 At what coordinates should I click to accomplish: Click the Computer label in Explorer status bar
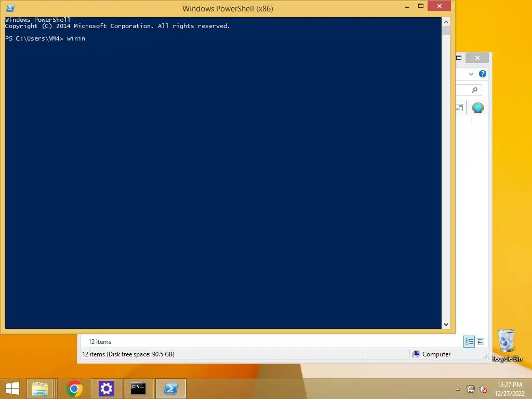point(436,354)
